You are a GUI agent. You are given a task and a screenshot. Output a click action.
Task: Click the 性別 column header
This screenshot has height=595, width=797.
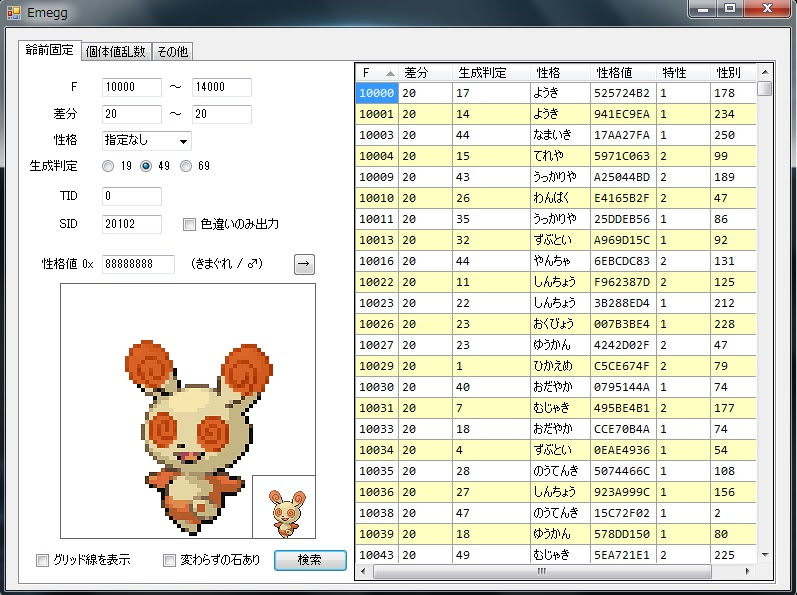coord(733,73)
